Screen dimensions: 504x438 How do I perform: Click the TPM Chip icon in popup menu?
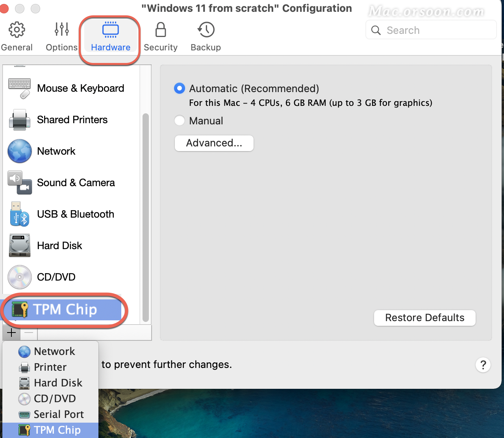point(24,430)
